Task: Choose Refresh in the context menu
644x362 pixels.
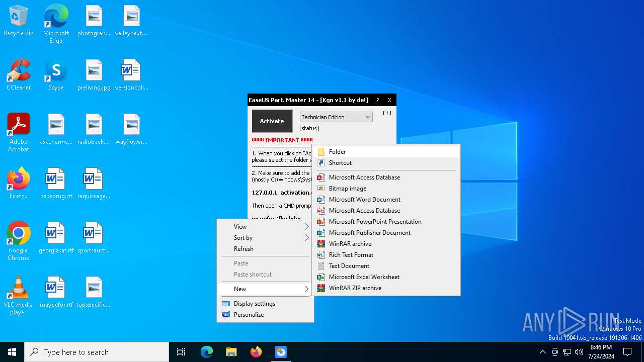Action: (x=265, y=249)
